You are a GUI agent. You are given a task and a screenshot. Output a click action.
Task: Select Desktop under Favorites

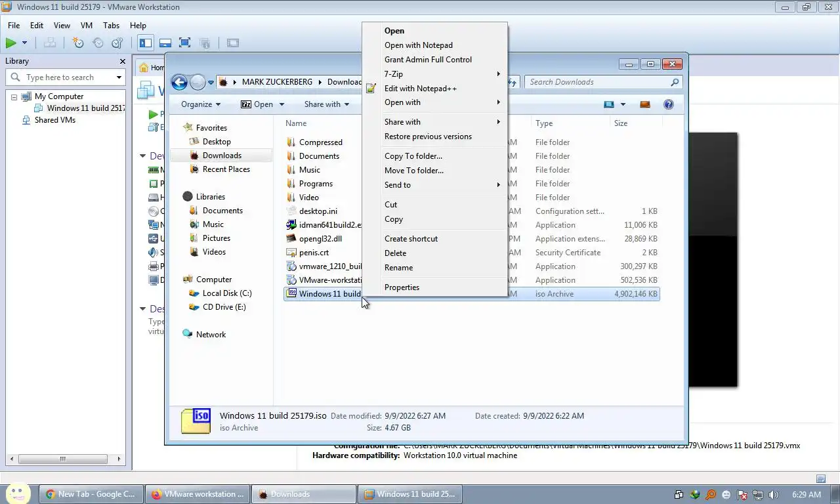click(217, 142)
